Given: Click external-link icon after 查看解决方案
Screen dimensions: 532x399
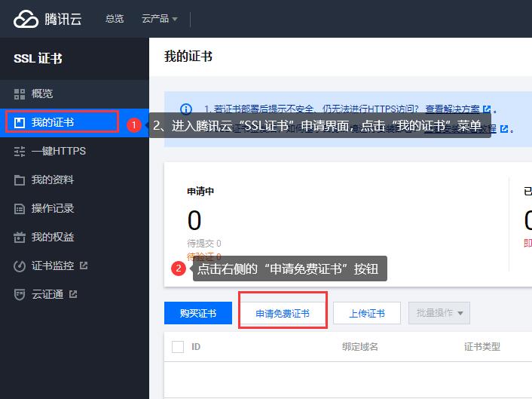Looking at the screenshot, I should (487, 109).
